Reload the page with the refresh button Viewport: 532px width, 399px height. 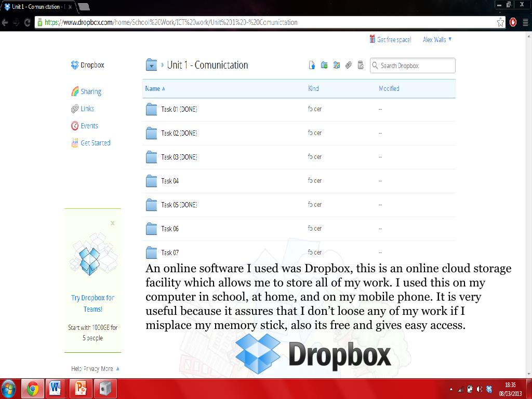pos(28,22)
